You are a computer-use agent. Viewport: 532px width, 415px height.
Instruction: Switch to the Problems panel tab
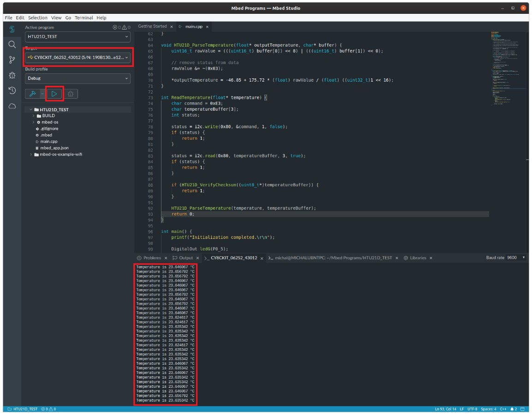152,258
